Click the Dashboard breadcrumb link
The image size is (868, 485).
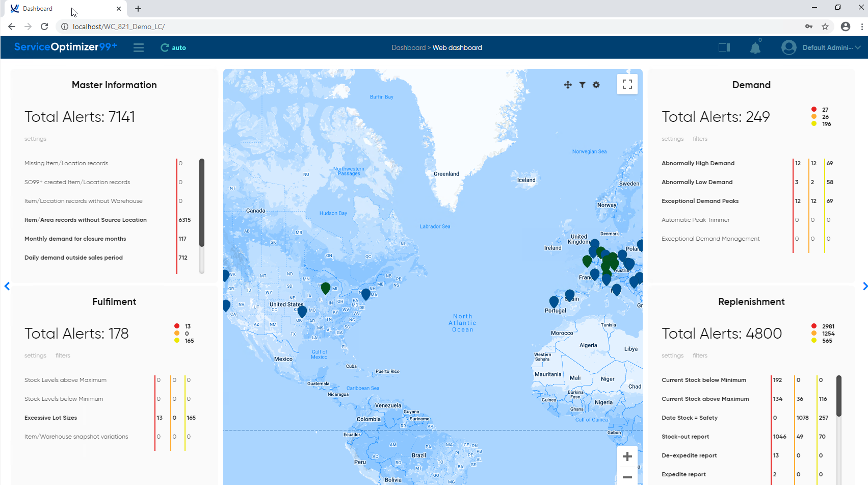[408, 47]
